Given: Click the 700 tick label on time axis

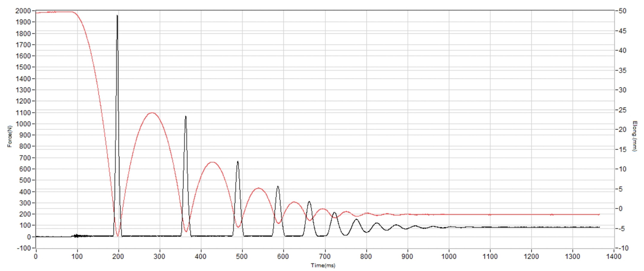Looking at the screenshot, I should point(325,256).
